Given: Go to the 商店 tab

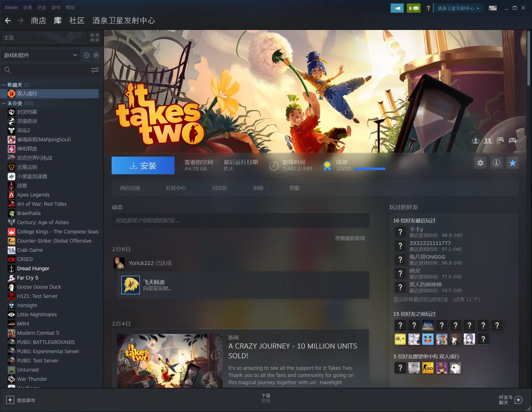Looking at the screenshot, I should 39,20.
